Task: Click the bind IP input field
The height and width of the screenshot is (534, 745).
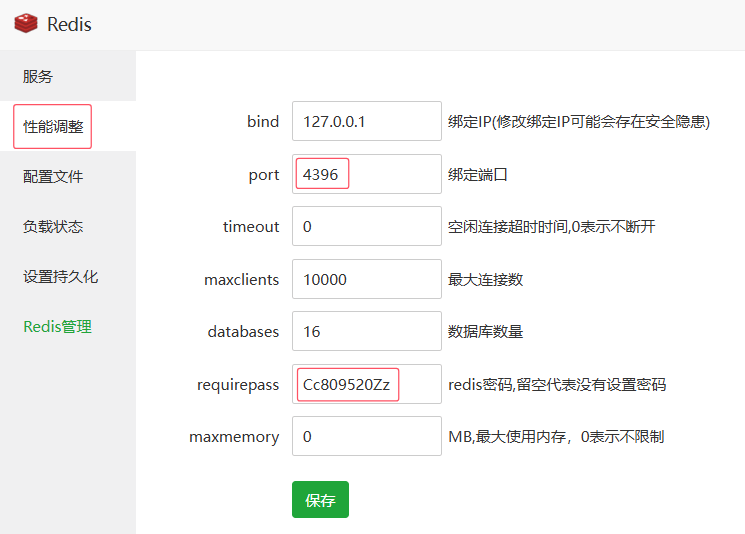Action: coord(366,122)
